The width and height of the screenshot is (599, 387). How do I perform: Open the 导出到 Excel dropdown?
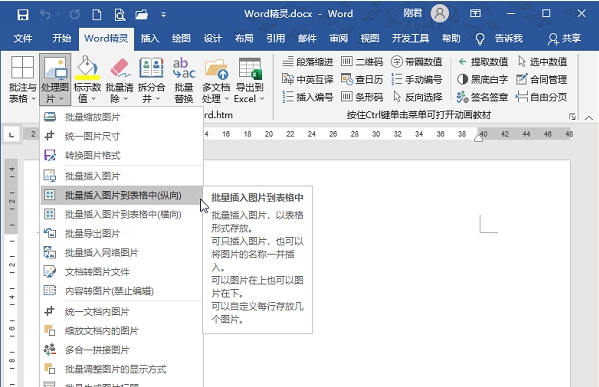coord(249,80)
